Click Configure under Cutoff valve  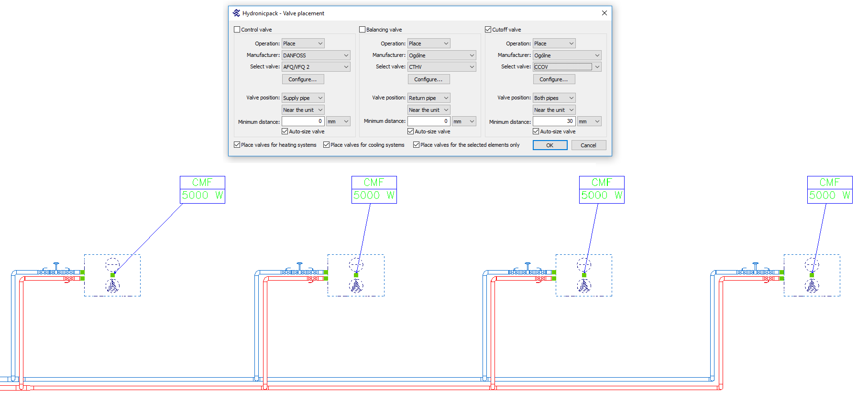pos(554,79)
